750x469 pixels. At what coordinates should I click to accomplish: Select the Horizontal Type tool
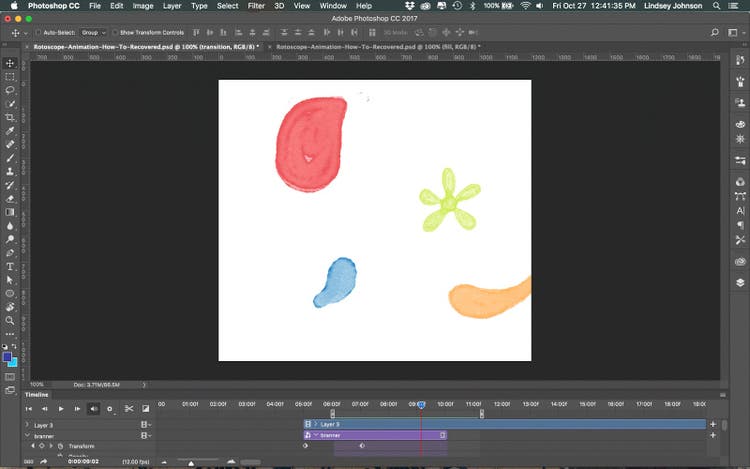[x=10, y=266]
